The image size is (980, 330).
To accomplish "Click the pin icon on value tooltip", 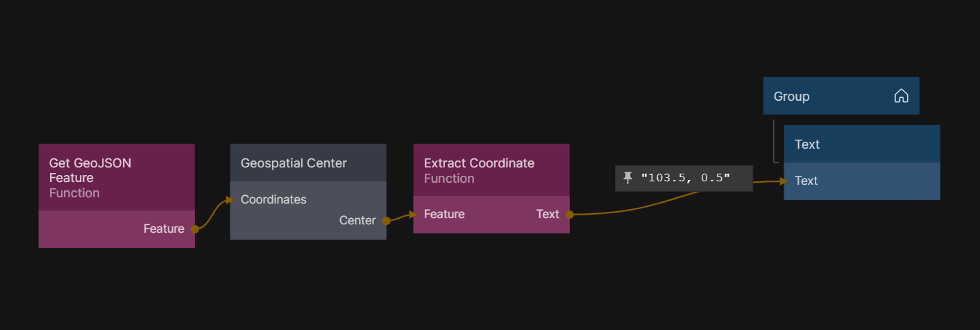I will pos(628,179).
